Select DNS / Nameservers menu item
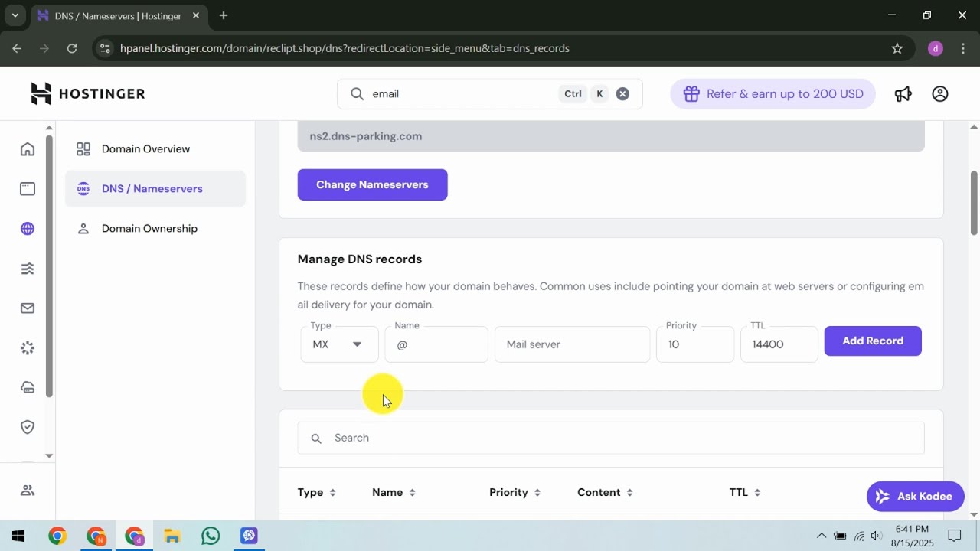 [155, 189]
